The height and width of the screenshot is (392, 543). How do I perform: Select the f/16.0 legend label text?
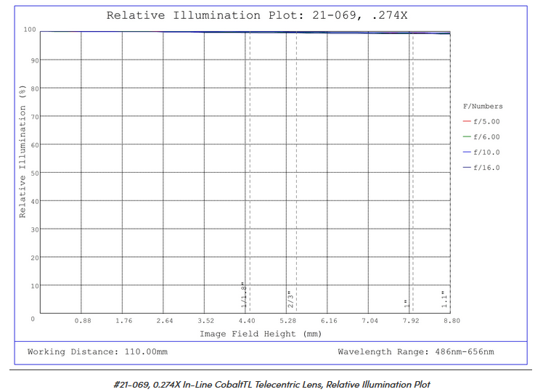486,168
